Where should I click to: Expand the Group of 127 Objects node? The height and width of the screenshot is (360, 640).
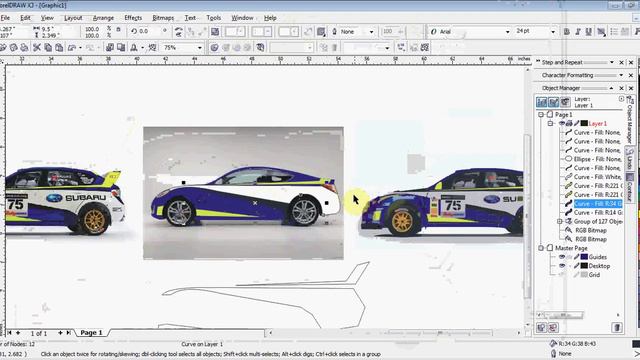[560, 221]
